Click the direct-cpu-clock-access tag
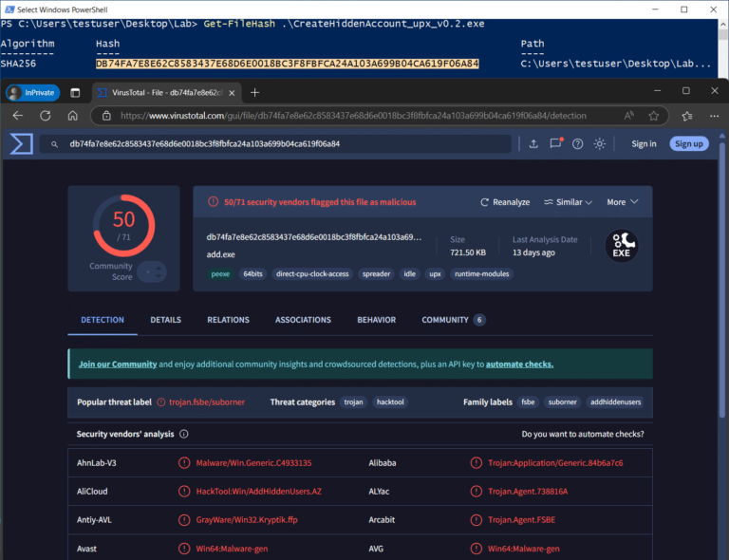The width and height of the screenshot is (729, 560). coord(312,274)
